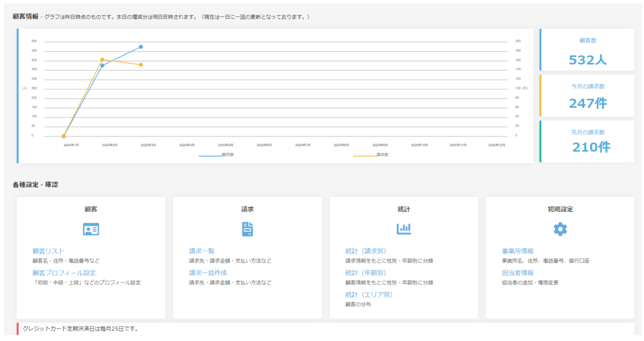The image size is (644, 341).
Task: Open the 事業所情報 link
Action: 518,251
